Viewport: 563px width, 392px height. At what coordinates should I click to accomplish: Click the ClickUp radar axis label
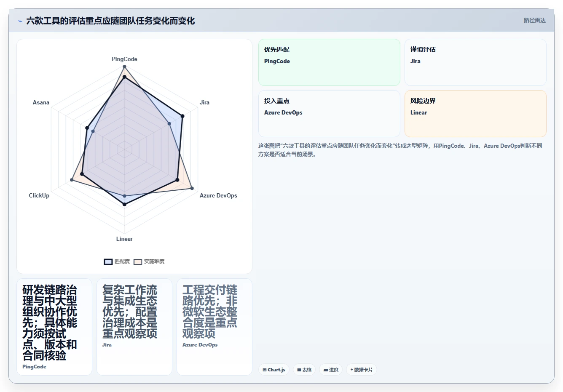point(39,195)
